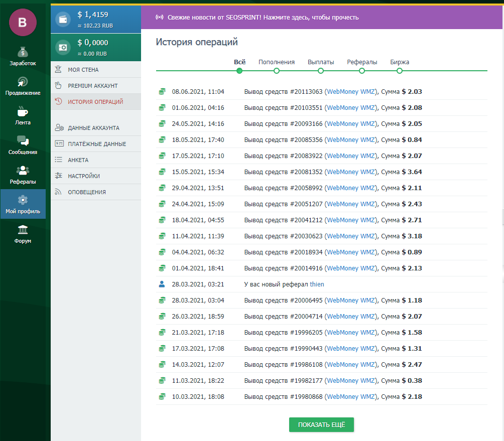This screenshot has height=441, width=504.
Task: Open the purple SEOSPRINT news banner
Action: (x=322, y=18)
